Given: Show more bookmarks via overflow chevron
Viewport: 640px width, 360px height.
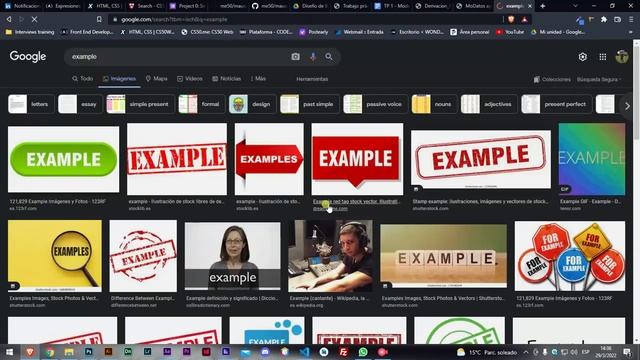Looking at the screenshot, I should 631,32.
